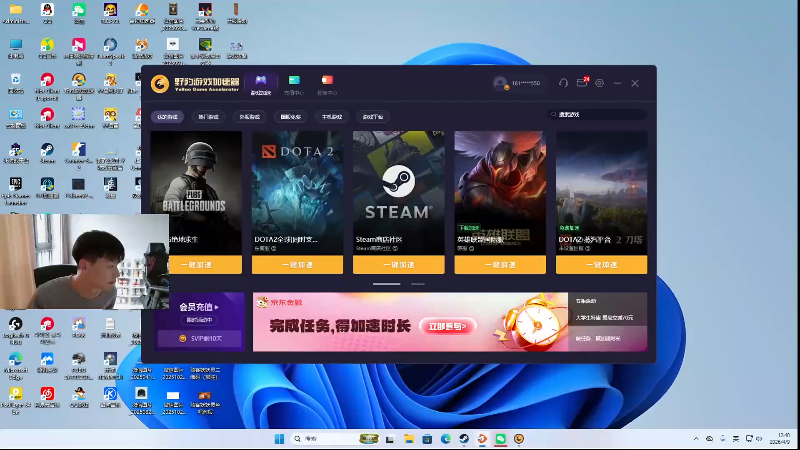
Task: Click the '立即参与' button on pink banner
Action: pos(447,326)
